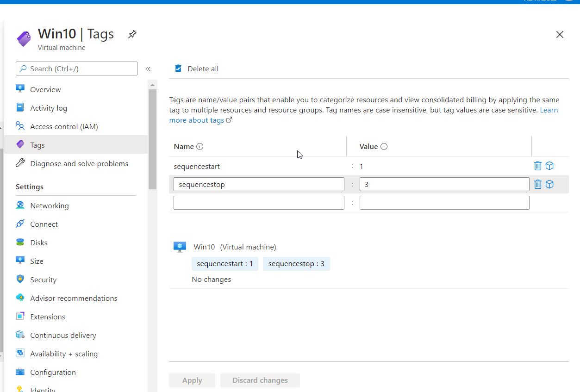
Task: Delete the sequencestop tag with trash icon
Action: point(538,184)
